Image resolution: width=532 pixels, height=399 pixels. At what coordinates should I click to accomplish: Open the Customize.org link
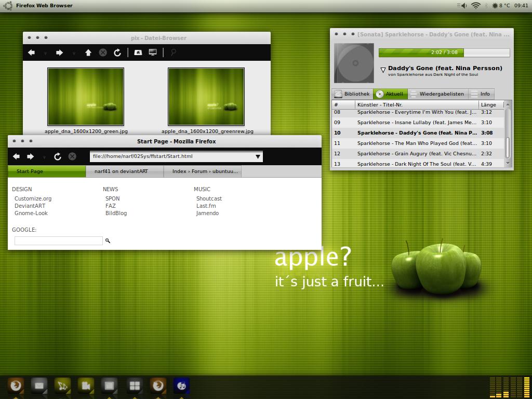tap(33, 198)
